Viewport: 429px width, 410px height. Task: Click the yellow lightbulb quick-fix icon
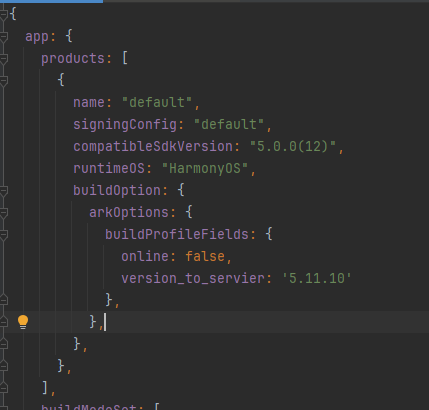[x=23, y=322]
